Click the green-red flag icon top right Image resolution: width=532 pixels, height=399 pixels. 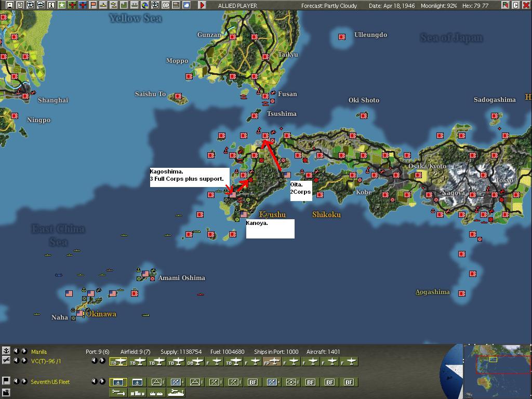coord(505,5)
